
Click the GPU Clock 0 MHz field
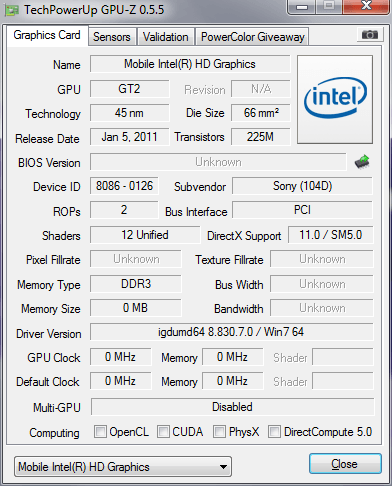[121, 357]
